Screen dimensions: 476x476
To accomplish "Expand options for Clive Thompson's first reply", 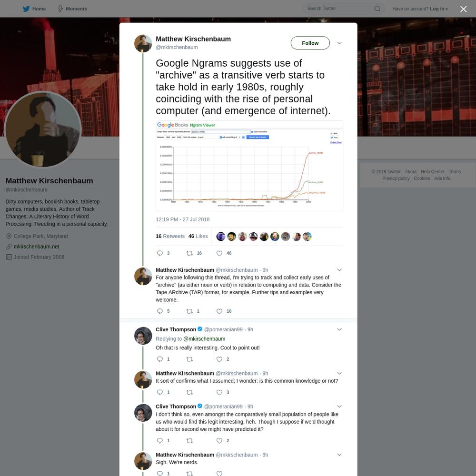I will click(x=339, y=329).
